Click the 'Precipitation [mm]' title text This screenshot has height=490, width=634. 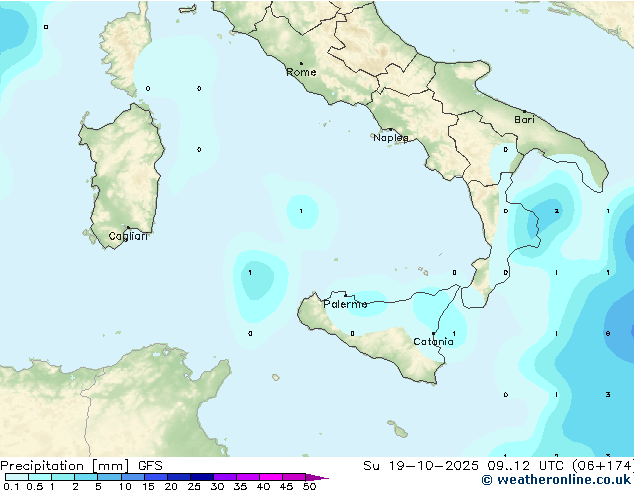(65, 466)
